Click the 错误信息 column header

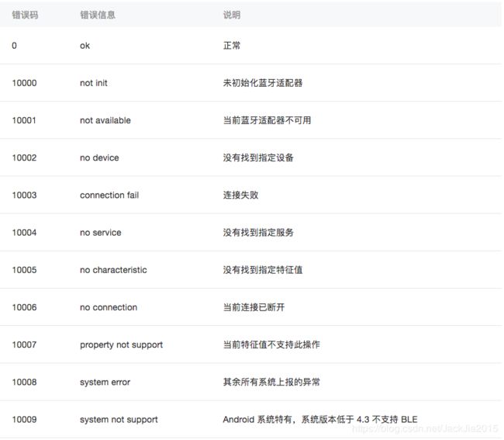click(98, 15)
